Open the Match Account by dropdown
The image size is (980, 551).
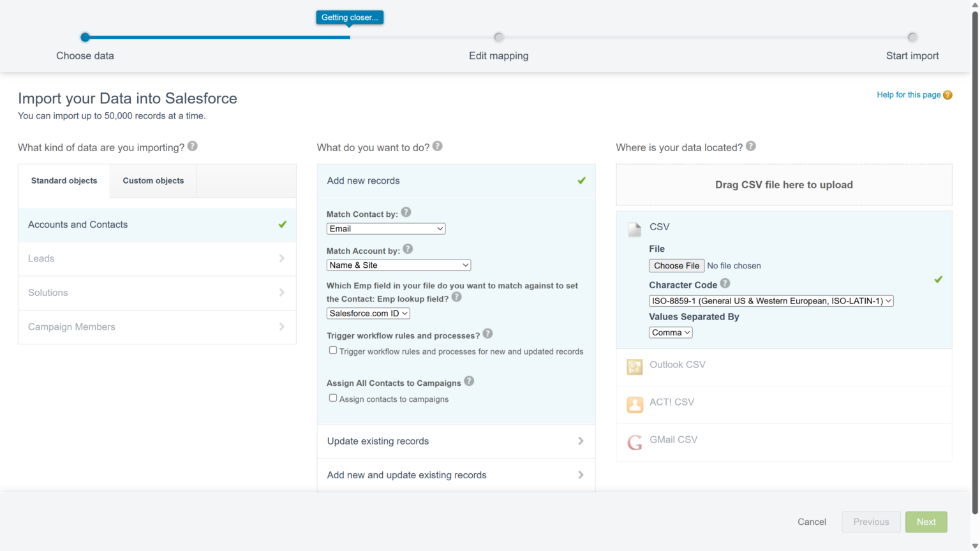click(x=398, y=265)
